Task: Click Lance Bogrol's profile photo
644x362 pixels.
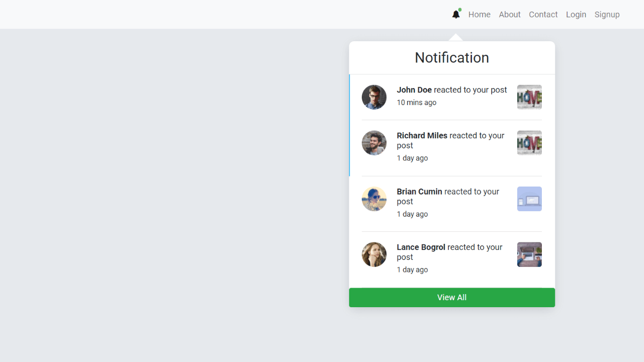Action: coord(374,254)
